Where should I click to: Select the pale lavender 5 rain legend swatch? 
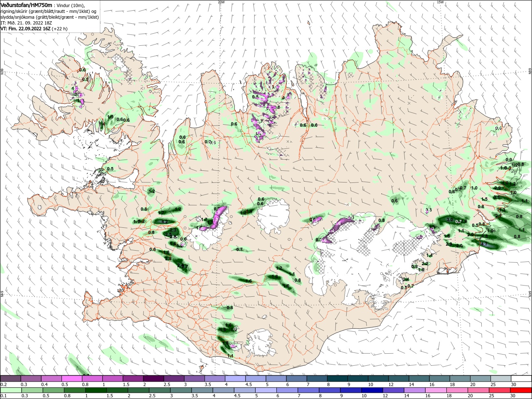266,390
